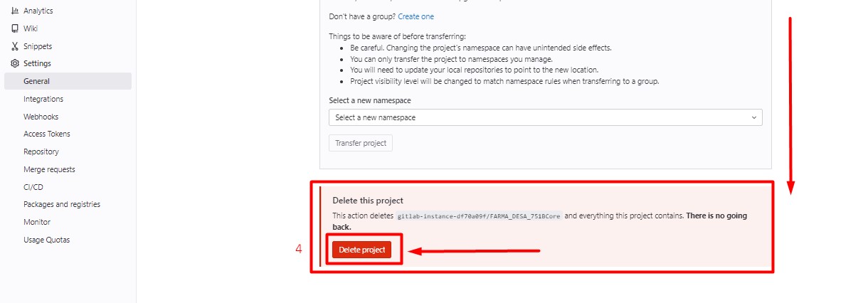Screen dimensions: 868x303
Task: Navigate to Access Tokens
Action: point(47,134)
